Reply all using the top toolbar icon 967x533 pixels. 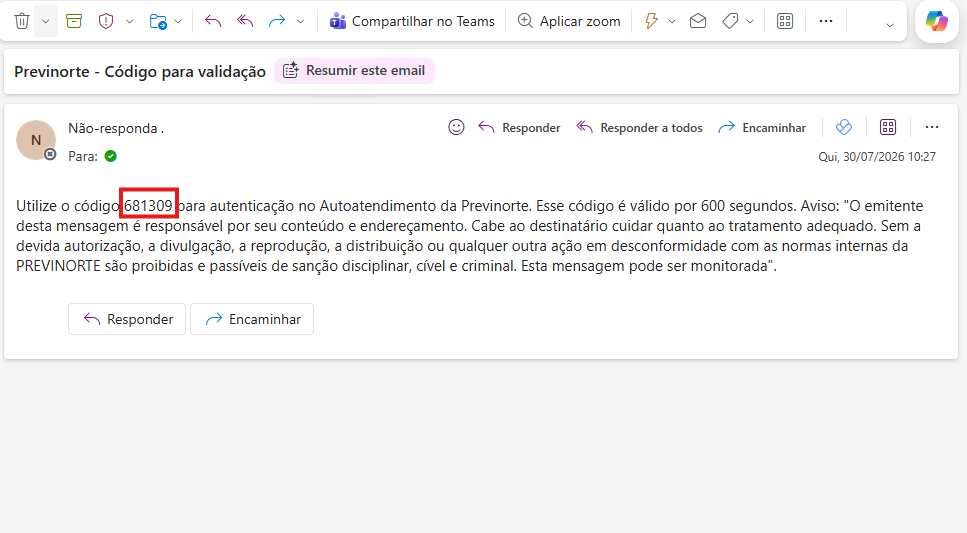245,21
